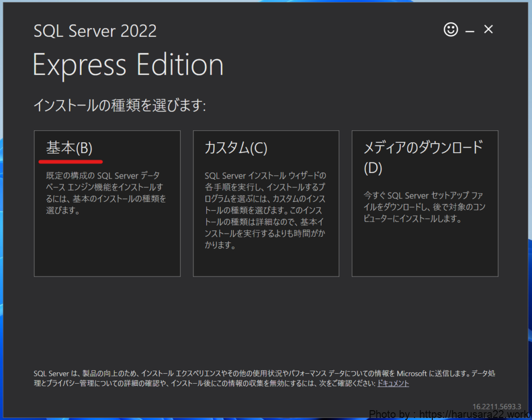This screenshot has width=532, height=420.
Task: Select the 基本(B) install type title
Action: pos(69,148)
